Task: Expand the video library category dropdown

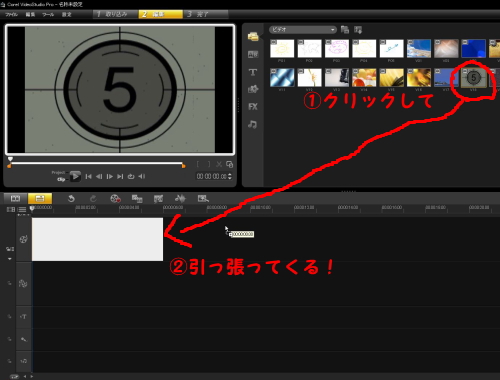Action: (303, 30)
